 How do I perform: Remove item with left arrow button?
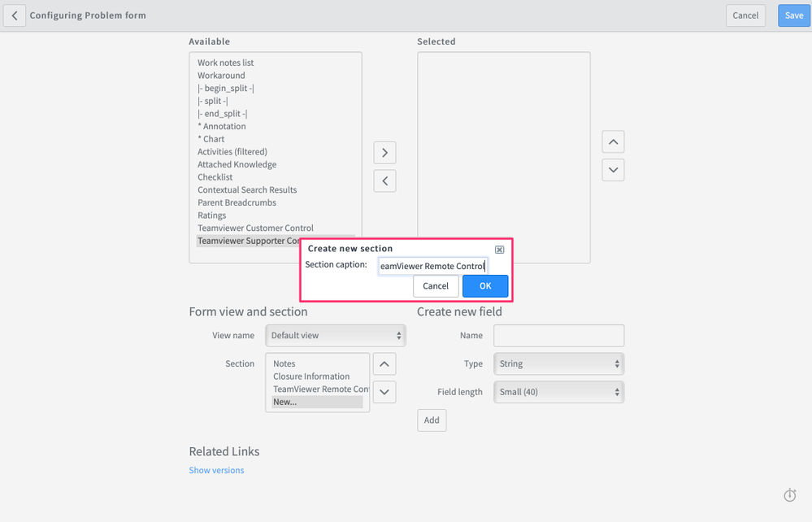384,181
